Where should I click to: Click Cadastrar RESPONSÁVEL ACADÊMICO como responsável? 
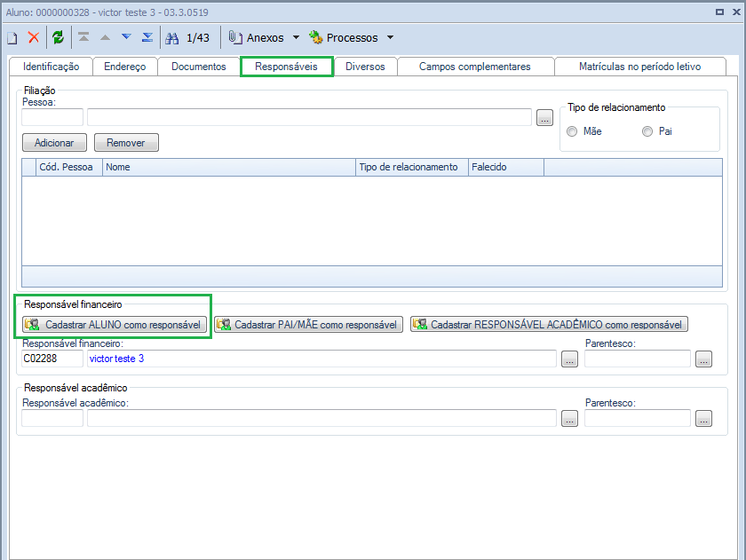(549, 325)
